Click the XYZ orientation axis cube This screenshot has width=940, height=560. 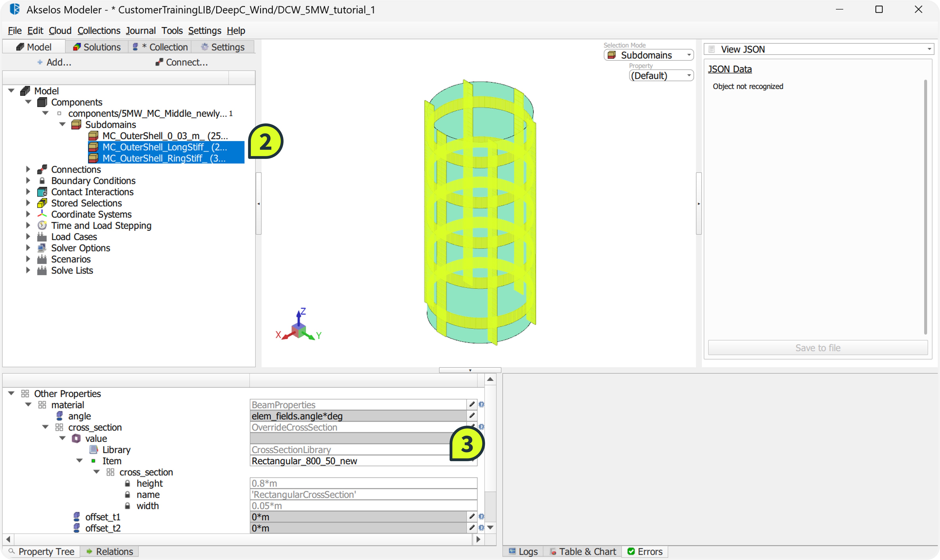298,331
